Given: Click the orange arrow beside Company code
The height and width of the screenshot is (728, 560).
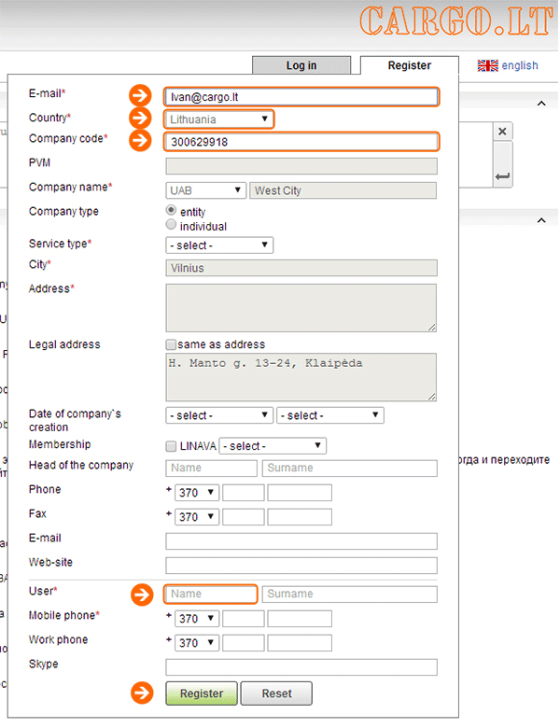Looking at the screenshot, I should (140, 141).
